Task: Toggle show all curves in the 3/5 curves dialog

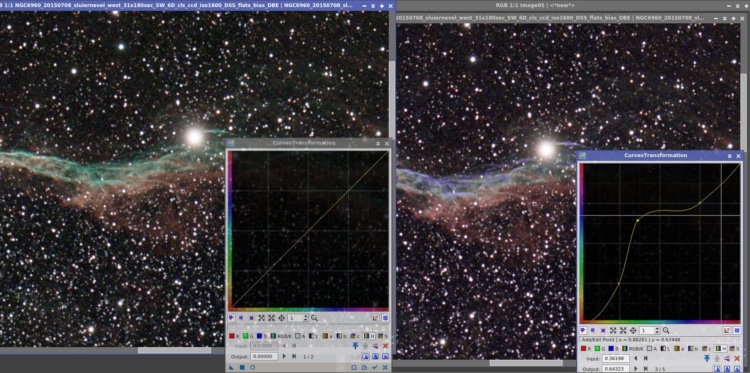Action: point(727,330)
